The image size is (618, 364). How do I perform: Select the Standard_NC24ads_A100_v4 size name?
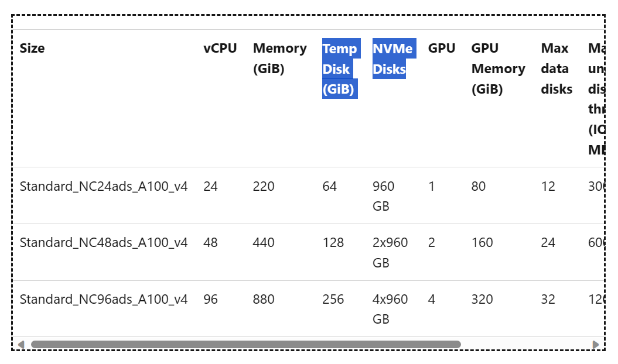point(103,186)
